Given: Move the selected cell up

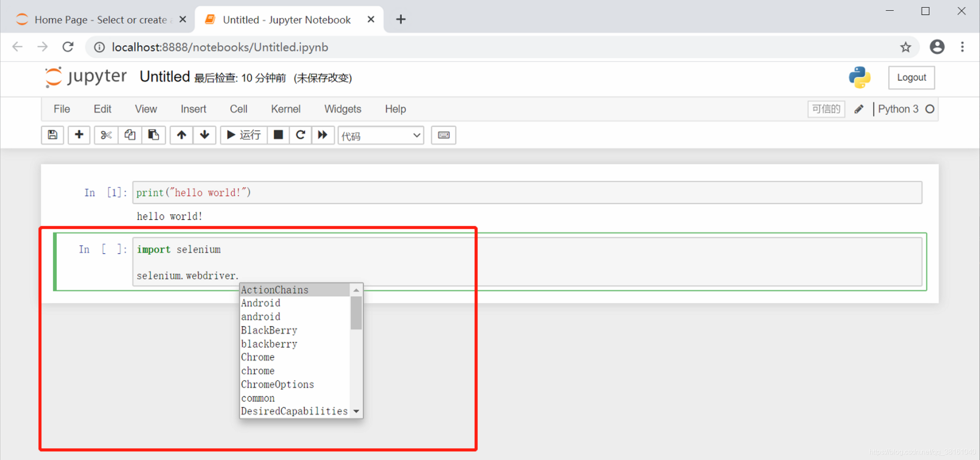Looking at the screenshot, I should (181, 135).
